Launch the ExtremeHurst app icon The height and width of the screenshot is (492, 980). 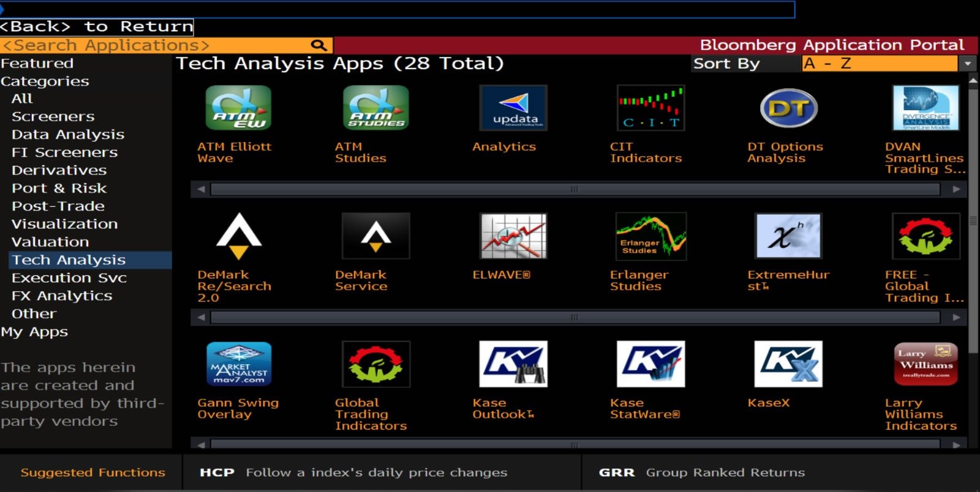coord(788,236)
